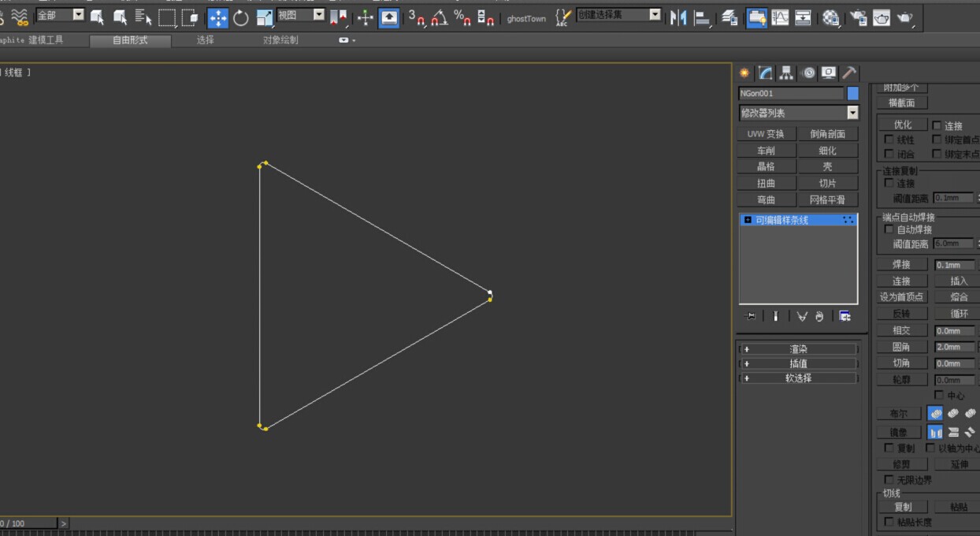Open the 创建选择集 dropdown
The width and height of the screenshot is (980, 536).
point(655,14)
